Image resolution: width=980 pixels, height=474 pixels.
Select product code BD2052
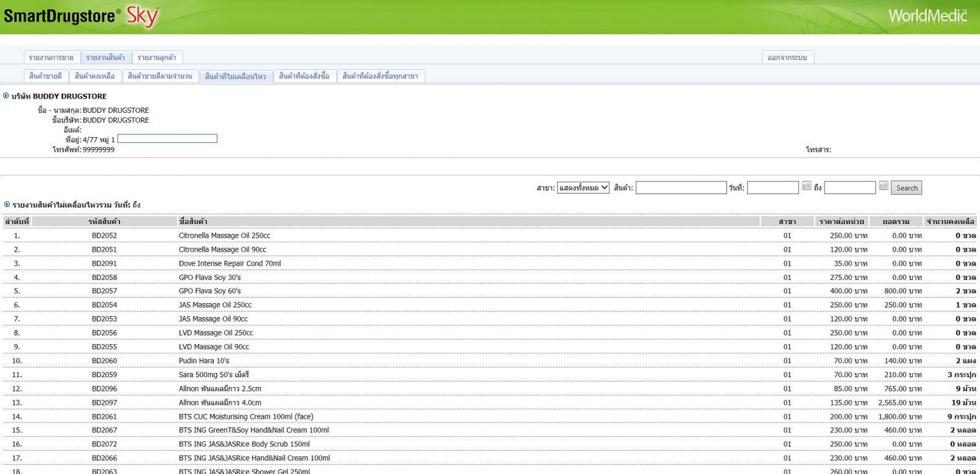point(104,236)
